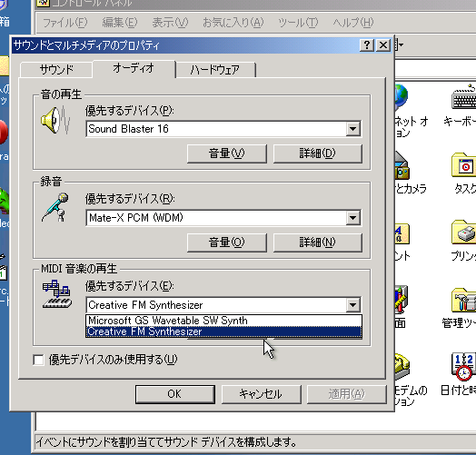Viewport: 476px width, 455px height.
Task: Open the Internet options globe icon in Control Panel
Action: pos(402,97)
